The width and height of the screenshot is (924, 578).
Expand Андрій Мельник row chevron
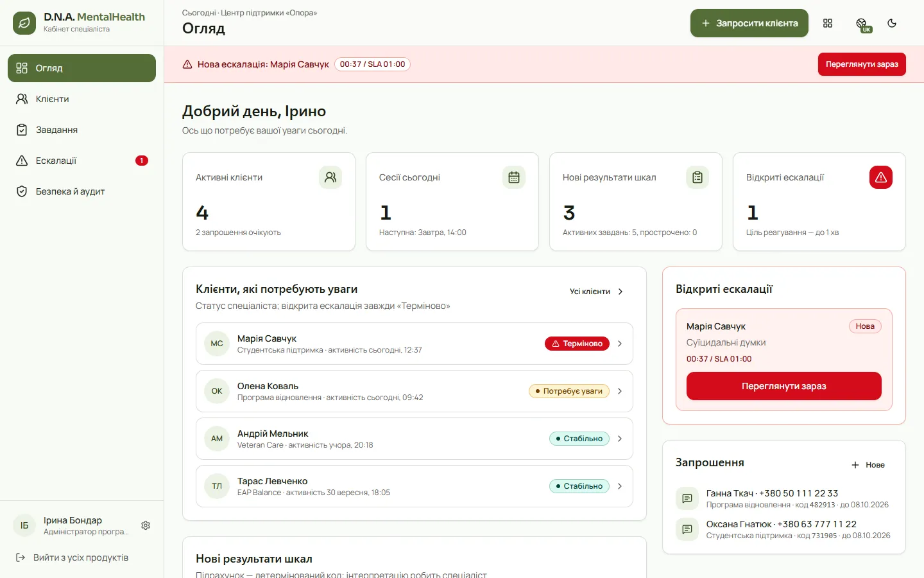coord(620,439)
